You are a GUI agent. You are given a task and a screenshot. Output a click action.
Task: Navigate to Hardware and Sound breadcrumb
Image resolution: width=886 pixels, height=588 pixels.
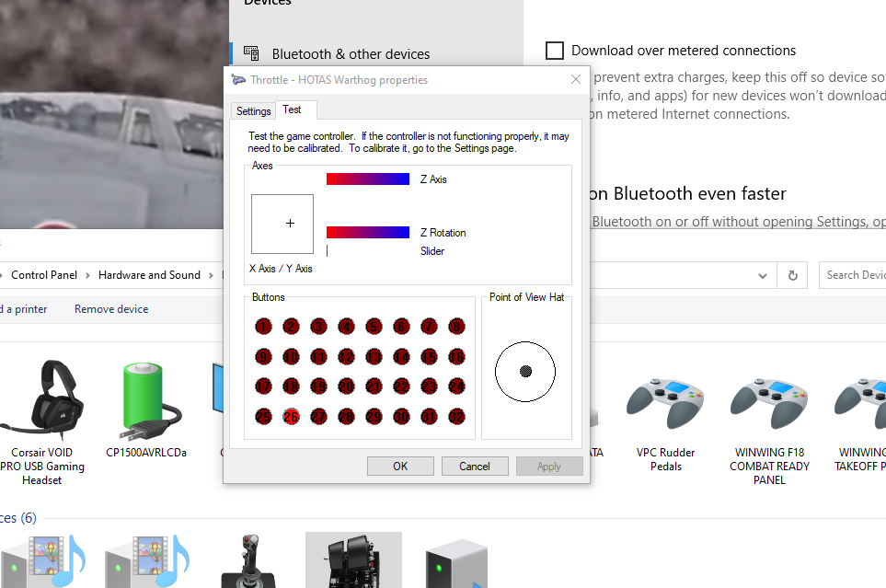(x=149, y=275)
